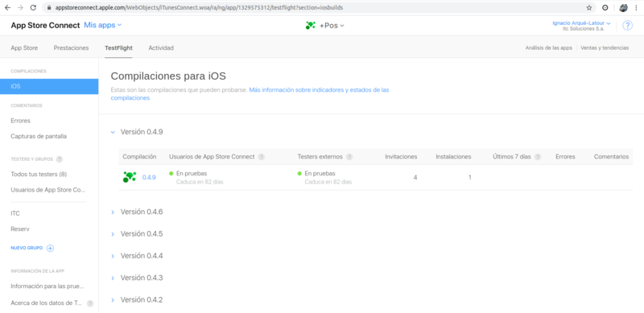
Task: Bookmark this page with the star icon
Action: pyautogui.click(x=589, y=7)
